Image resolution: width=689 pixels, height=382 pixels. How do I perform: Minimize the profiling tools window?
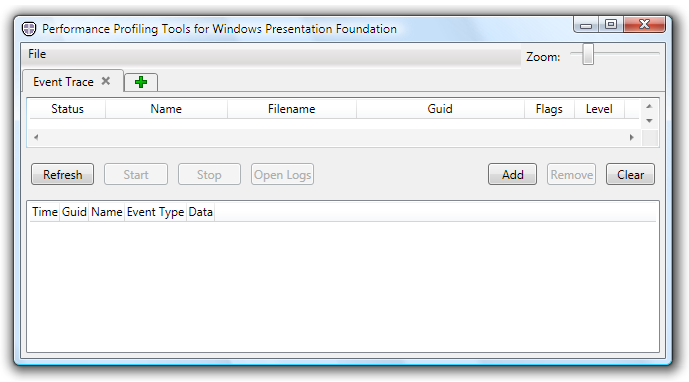click(586, 25)
